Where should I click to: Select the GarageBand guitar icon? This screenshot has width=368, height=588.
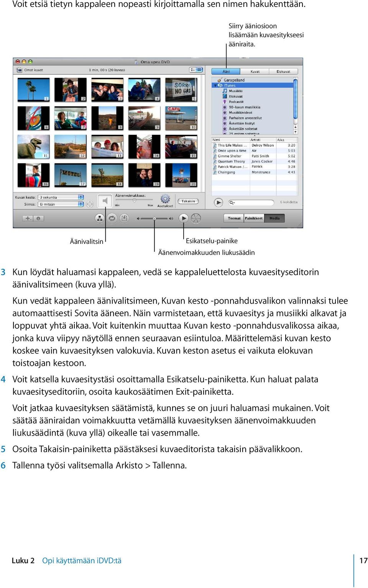[220, 80]
